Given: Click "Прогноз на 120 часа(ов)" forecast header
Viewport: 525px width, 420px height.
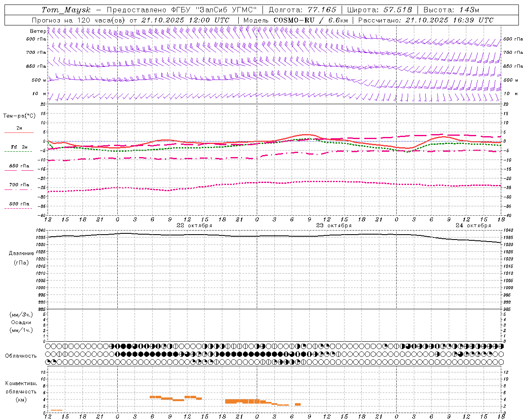Looking at the screenshot, I should pyautogui.click(x=79, y=20).
